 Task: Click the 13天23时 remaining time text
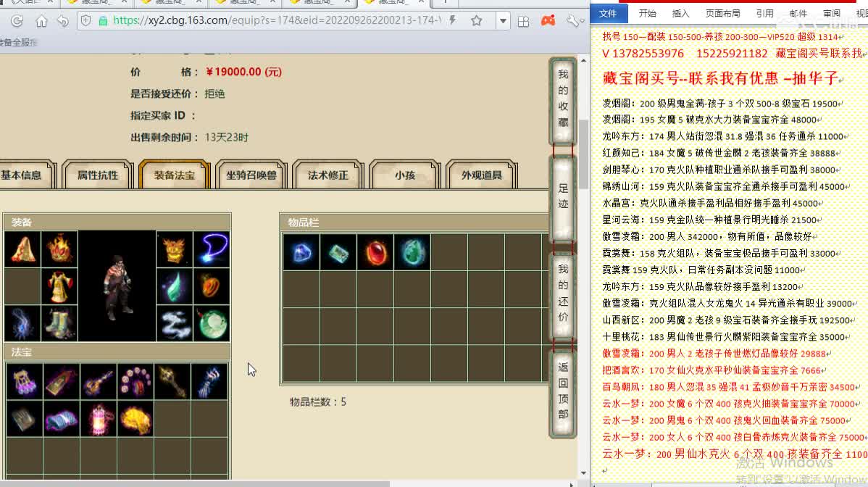pos(226,137)
